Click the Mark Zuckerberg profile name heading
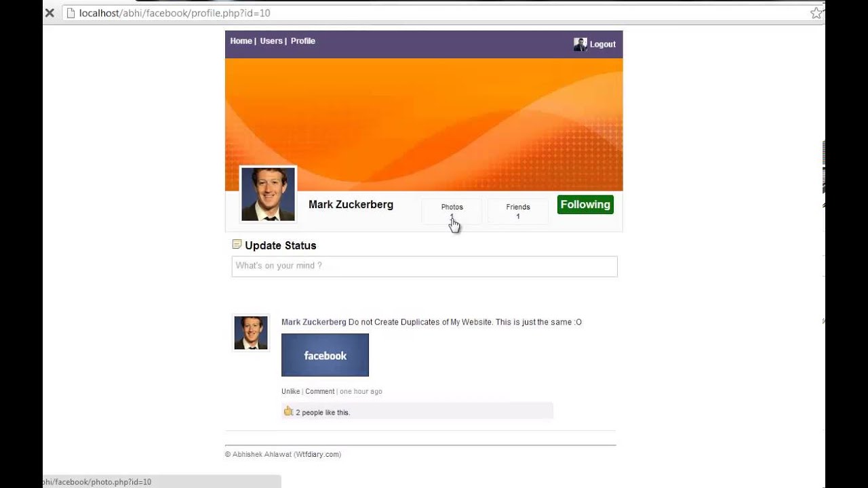Viewport: 868px width, 488px height. (x=351, y=204)
